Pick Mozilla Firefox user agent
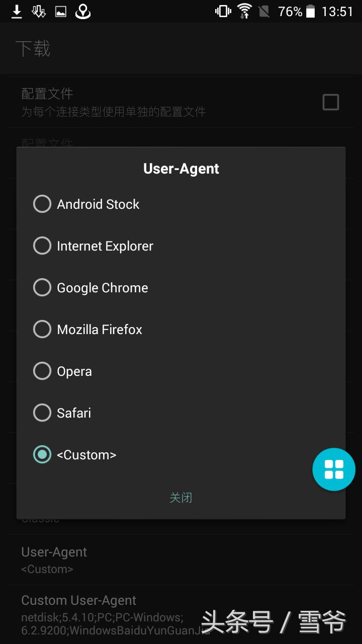Screen dimensions: 362x644 (x=42, y=330)
